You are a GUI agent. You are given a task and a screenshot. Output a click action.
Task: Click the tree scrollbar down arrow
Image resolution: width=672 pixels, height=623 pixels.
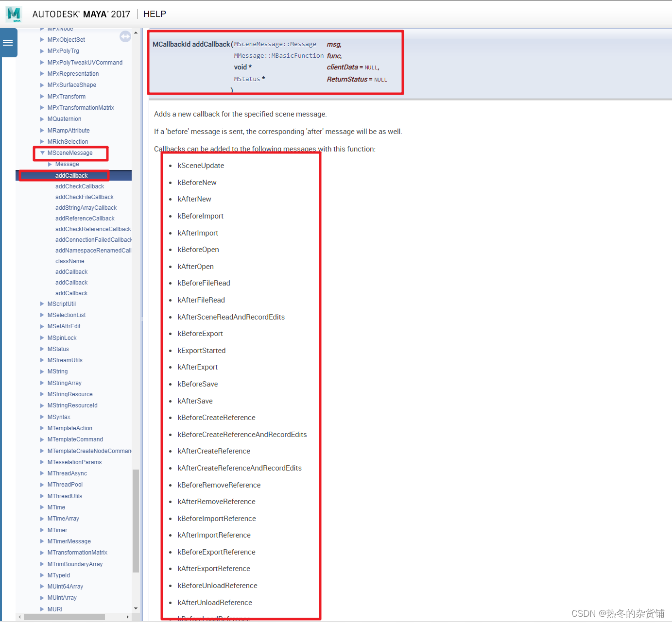pos(136,608)
